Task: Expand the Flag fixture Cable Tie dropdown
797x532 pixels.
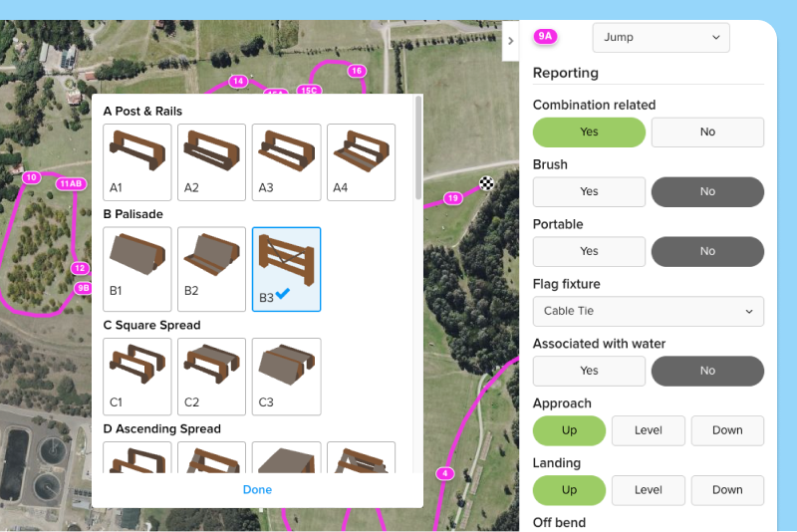Action: 648,312
